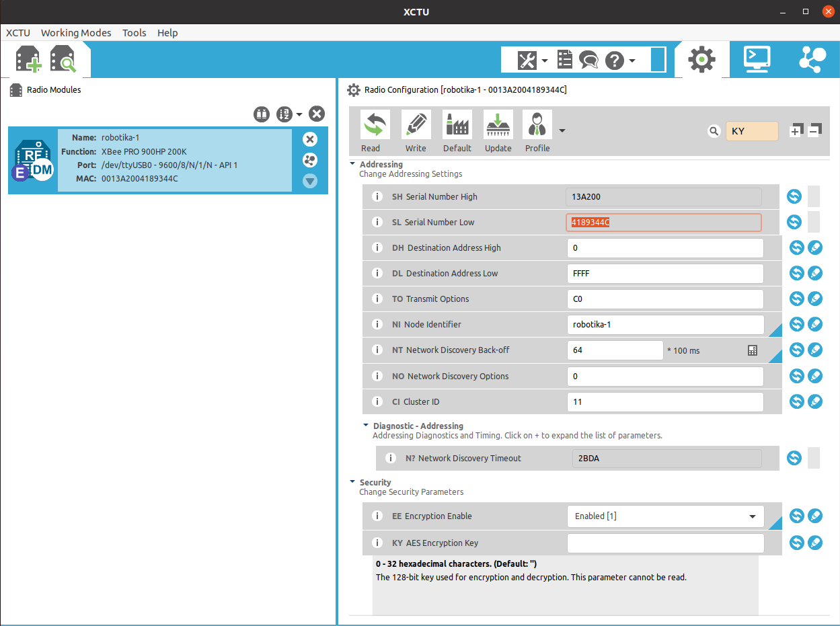Collapse all sections with minus icon
The width and height of the screenshot is (840, 626).
pos(815,130)
